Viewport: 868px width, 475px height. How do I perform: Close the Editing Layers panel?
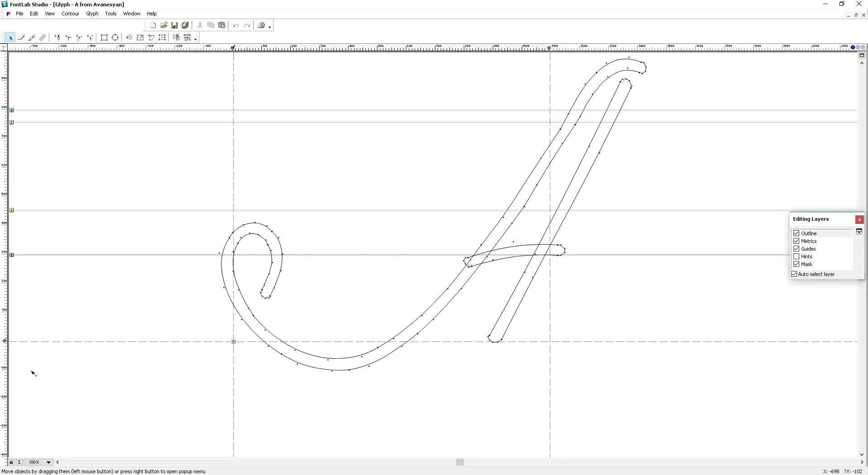click(859, 219)
